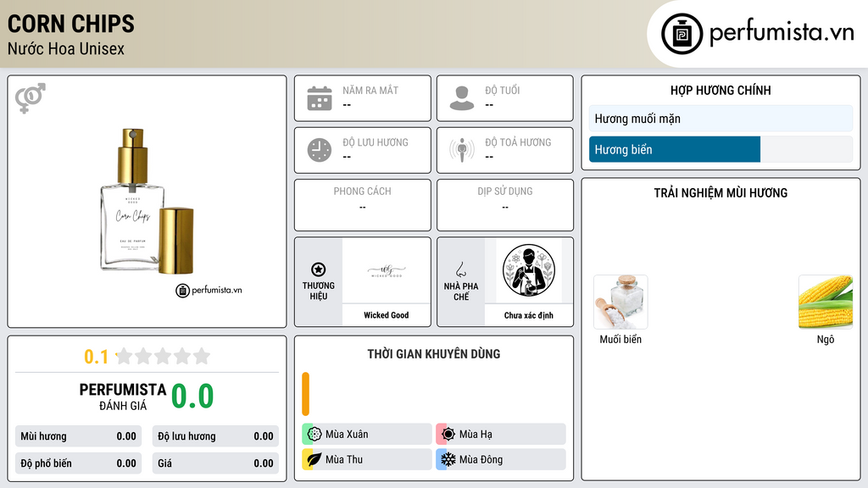868x488 pixels.
Task: Select the Mùa Hạ season button
Action: click(501, 435)
